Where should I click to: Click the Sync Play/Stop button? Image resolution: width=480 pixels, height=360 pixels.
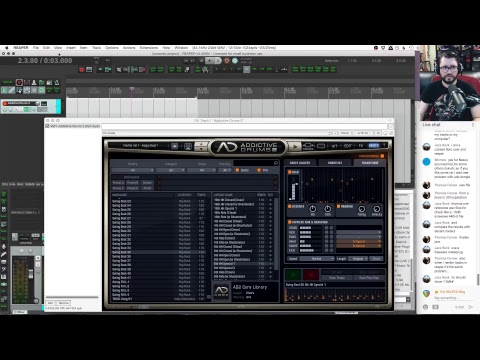[x=369, y=278]
